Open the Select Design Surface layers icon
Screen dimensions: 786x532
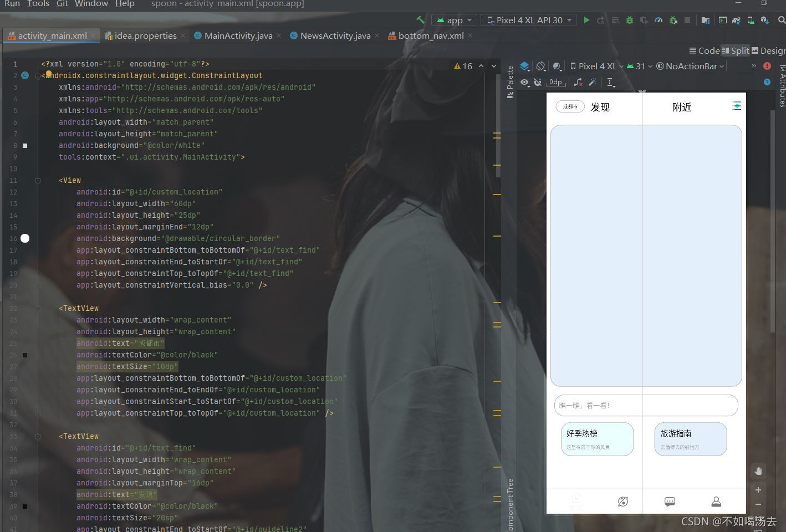point(525,66)
